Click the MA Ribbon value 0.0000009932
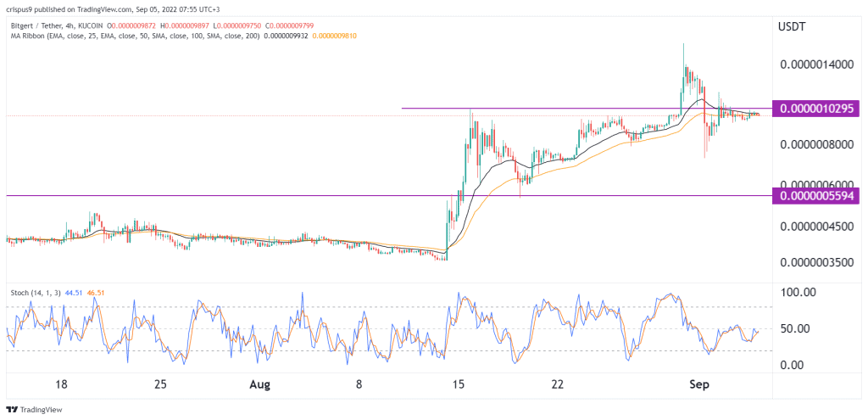The width and height of the screenshot is (868, 420). [287, 36]
